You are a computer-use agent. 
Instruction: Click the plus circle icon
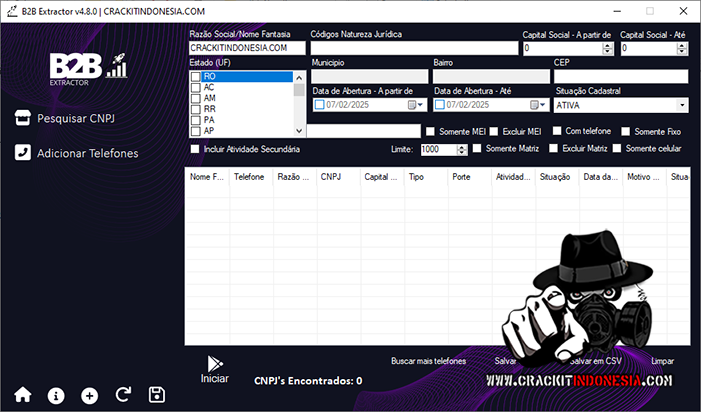(90, 395)
